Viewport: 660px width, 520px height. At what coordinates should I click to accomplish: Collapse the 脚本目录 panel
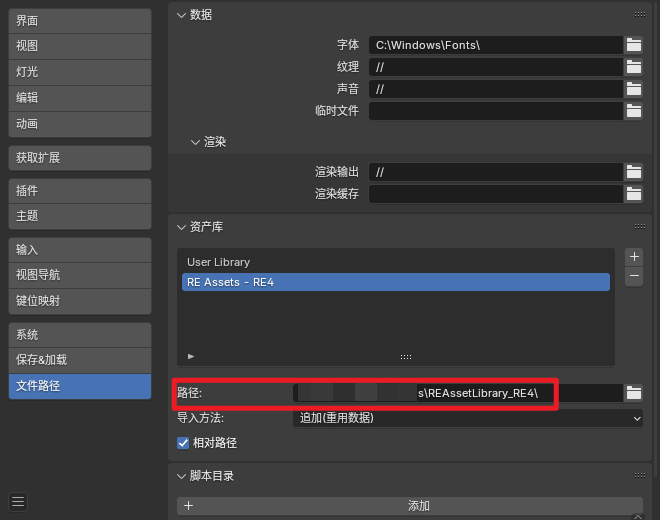click(x=181, y=476)
